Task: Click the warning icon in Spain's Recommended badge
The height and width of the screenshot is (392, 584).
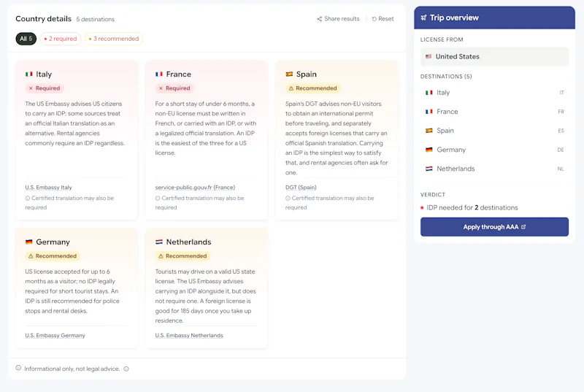Action: coord(291,88)
